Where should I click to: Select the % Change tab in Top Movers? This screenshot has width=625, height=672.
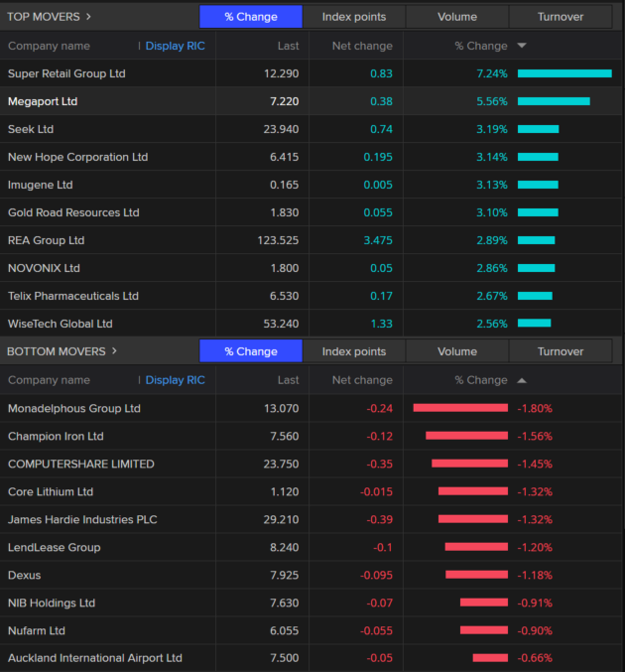coord(251,17)
